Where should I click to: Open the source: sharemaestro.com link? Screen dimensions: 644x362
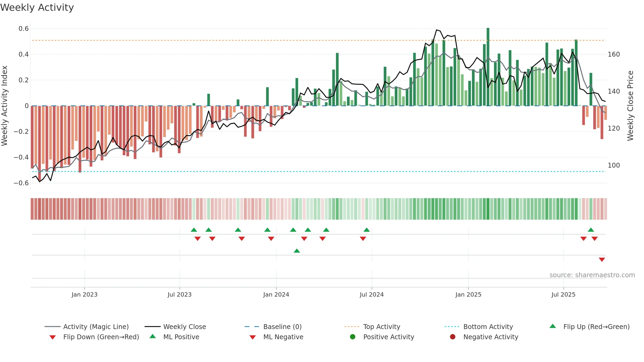point(592,275)
